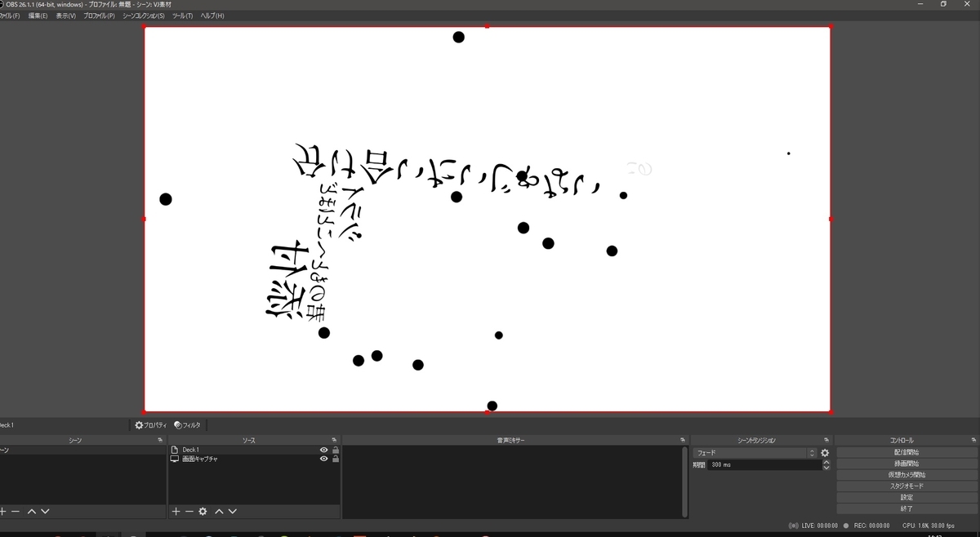The width and height of the screenshot is (980, 537).
Task: Open the ツール(T) menu
Action: [x=182, y=16]
